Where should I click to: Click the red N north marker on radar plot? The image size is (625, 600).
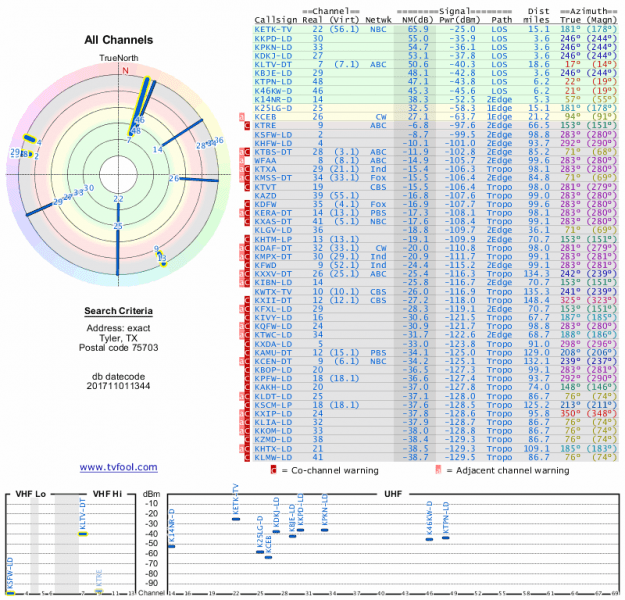[126, 71]
